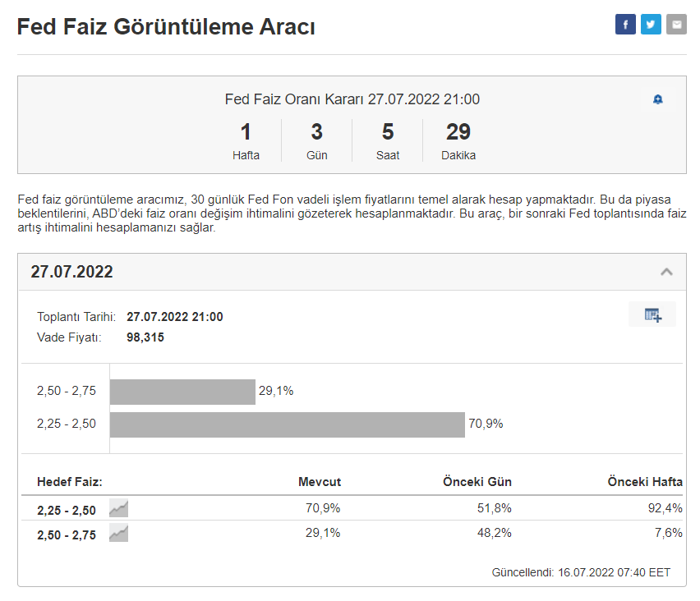The height and width of the screenshot is (601, 700).
Task: Click the 27.07.2022 section header
Action: (x=72, y=272)
